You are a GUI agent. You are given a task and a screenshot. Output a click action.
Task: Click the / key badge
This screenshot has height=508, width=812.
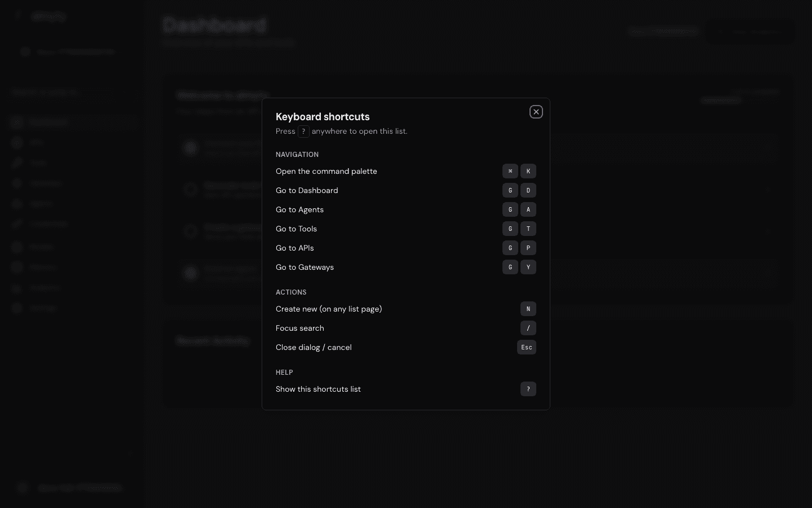click(x=528, y=328)
